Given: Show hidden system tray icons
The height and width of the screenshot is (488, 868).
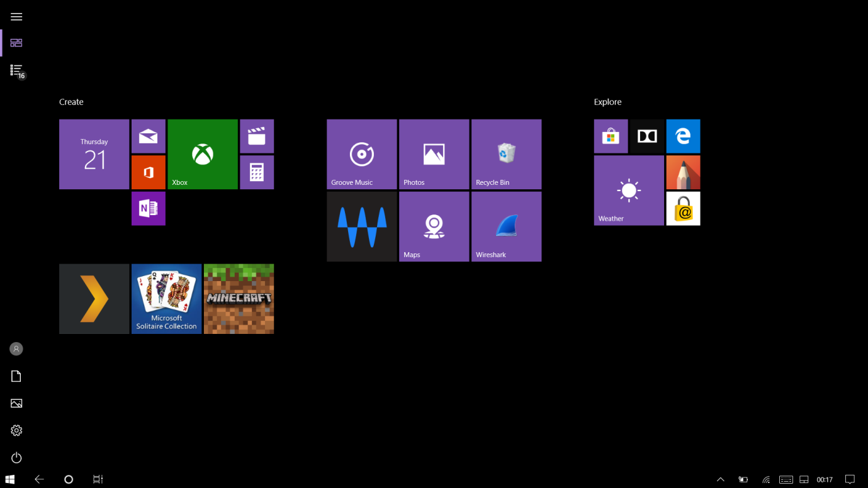Looking at the screenshot, I should tap(720, 479).
